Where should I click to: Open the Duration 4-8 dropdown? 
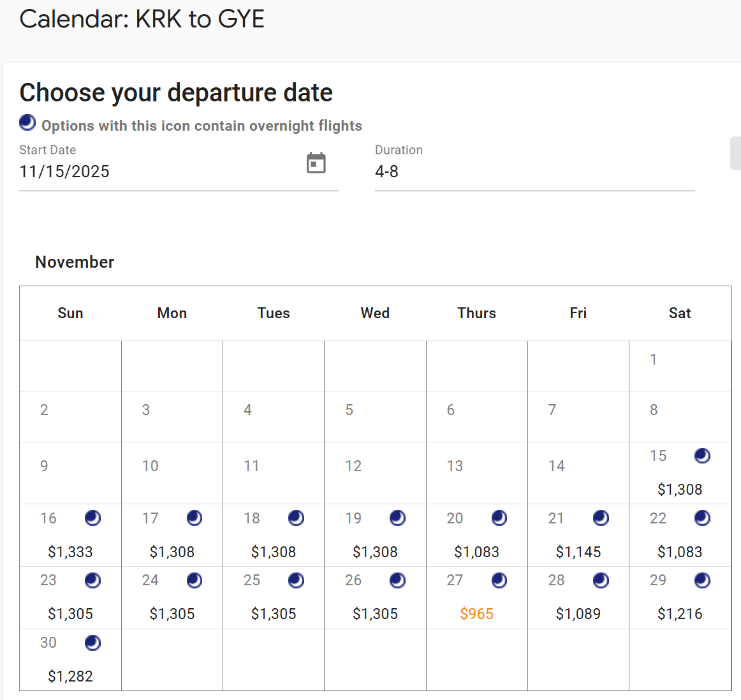pyautogui.click(x=534, y=171)
